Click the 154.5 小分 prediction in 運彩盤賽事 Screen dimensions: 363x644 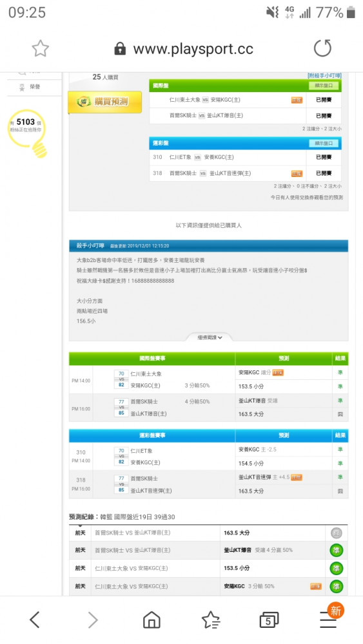(x=251, y=463)
